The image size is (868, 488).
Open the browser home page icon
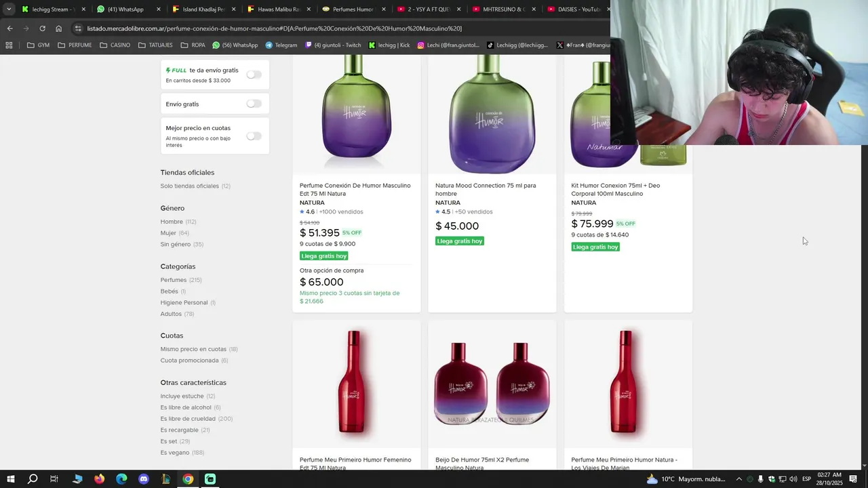[x=58, y=28]
